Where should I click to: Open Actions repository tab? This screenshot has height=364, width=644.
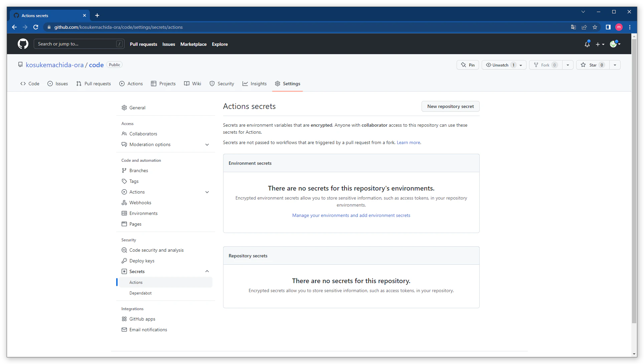tap(131, 84)
